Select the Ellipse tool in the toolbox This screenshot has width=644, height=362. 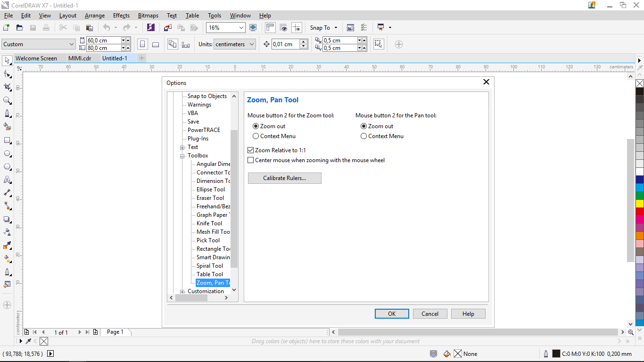point(7,153)
